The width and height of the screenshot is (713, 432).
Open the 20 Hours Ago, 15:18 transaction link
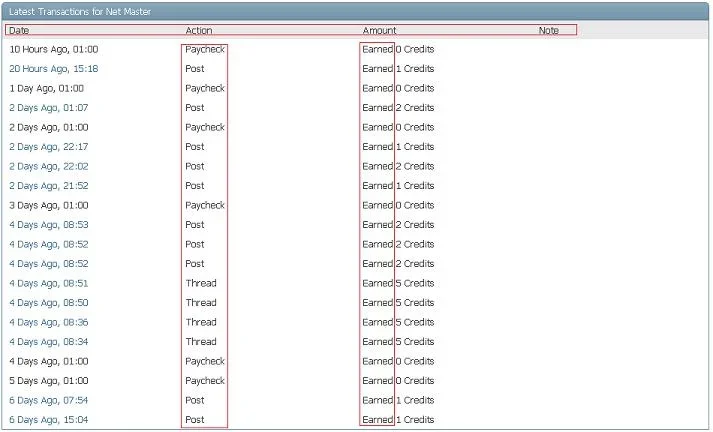(54, 69)
